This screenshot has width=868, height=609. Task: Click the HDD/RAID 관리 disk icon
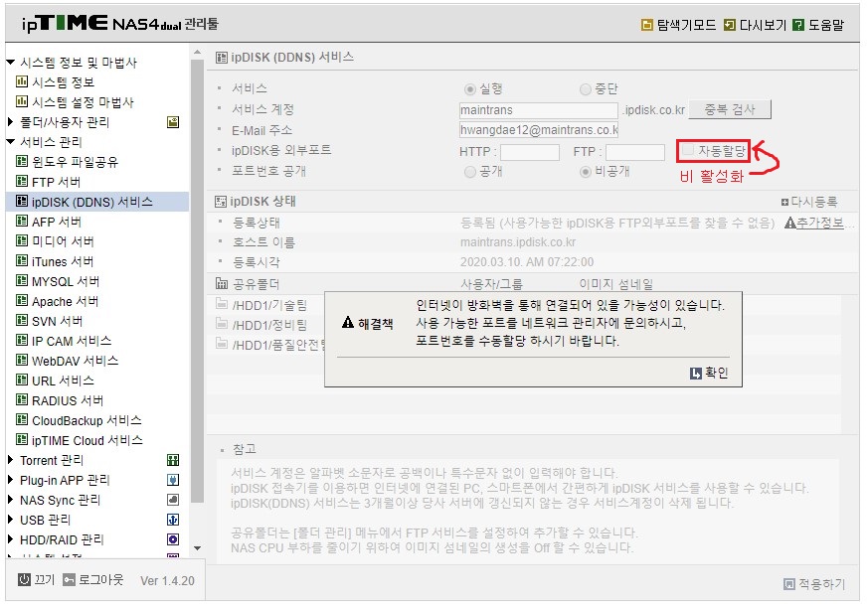173,539
